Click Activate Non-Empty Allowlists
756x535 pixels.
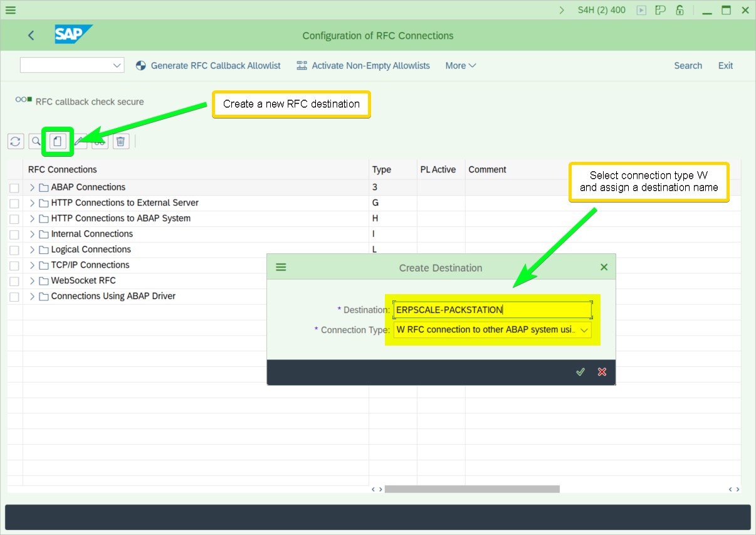370,66
